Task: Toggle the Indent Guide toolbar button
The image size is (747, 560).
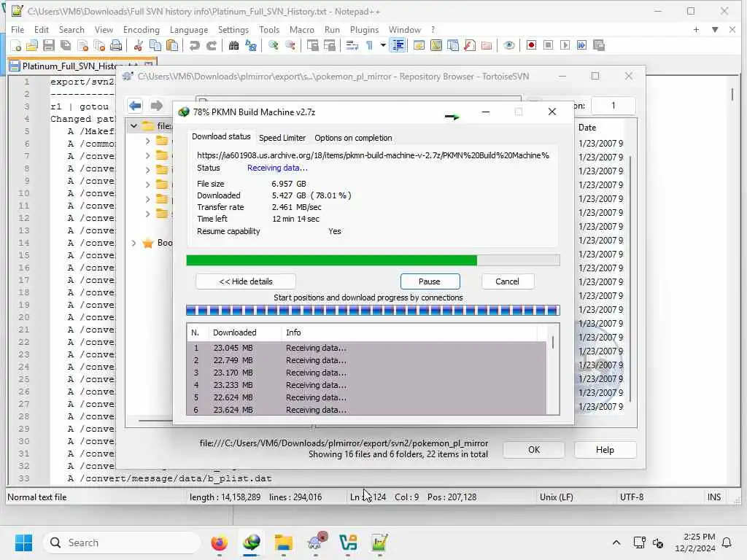Action: [398, 46]
